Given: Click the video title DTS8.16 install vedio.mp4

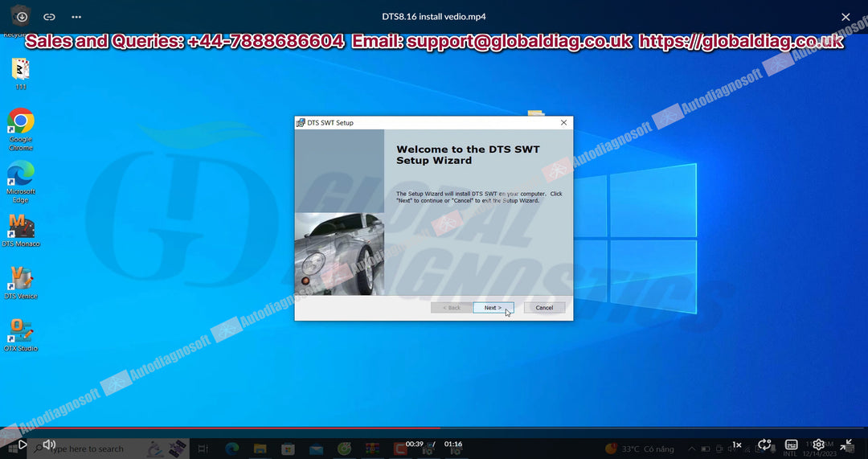Looking at the screenshot, I should coord(434,17).
